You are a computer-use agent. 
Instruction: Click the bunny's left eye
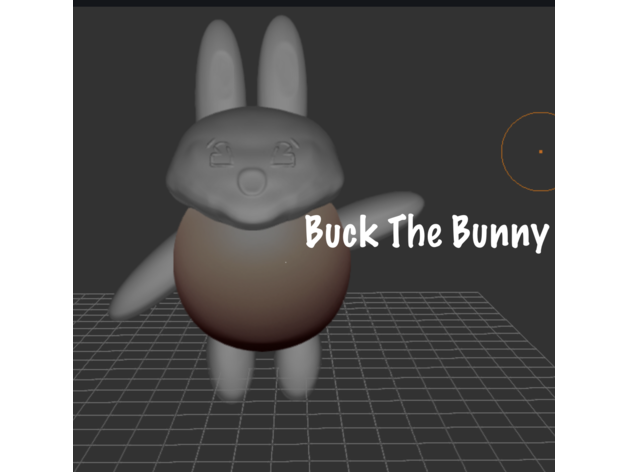tap(219, 153)
